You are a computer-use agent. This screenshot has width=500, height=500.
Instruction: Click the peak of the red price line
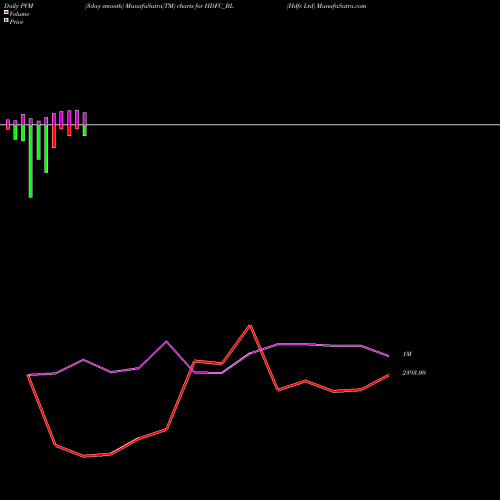point(250,325)
